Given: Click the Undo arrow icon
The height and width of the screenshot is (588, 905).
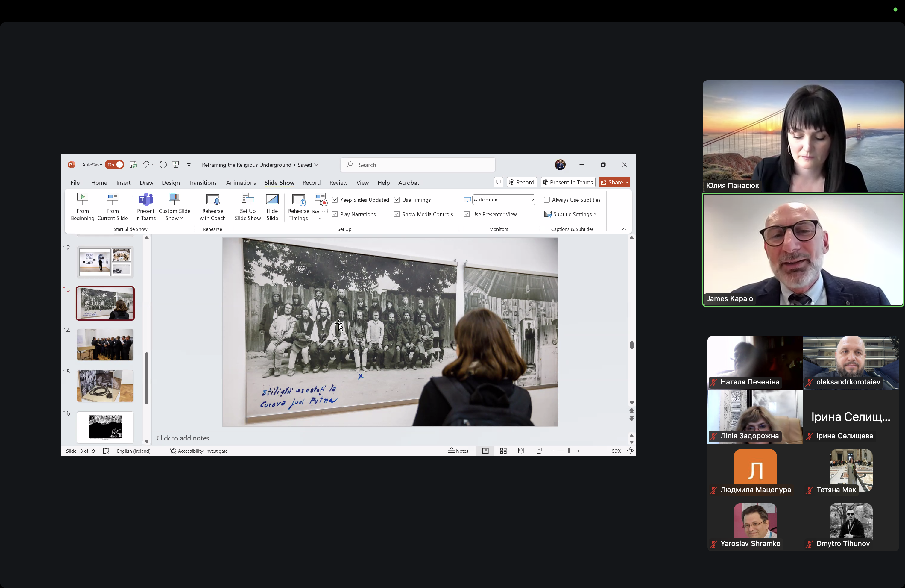Looking at the screenshot, I should [145, 165].
